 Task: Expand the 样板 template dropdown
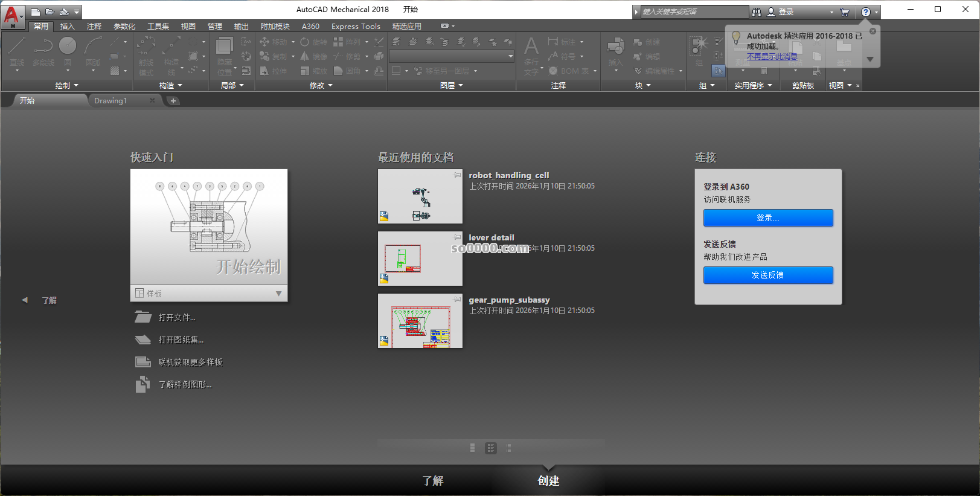[x=278, y=294]
